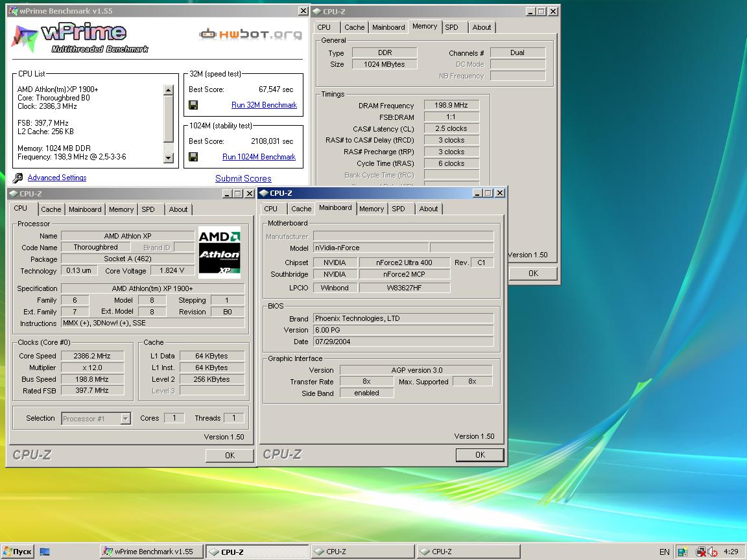Viewport: 747px width, 560px height.
Task: Select Cache tab in CPU-Z Mainboard window
Action: pyautogui.click(x=301, y=209)
